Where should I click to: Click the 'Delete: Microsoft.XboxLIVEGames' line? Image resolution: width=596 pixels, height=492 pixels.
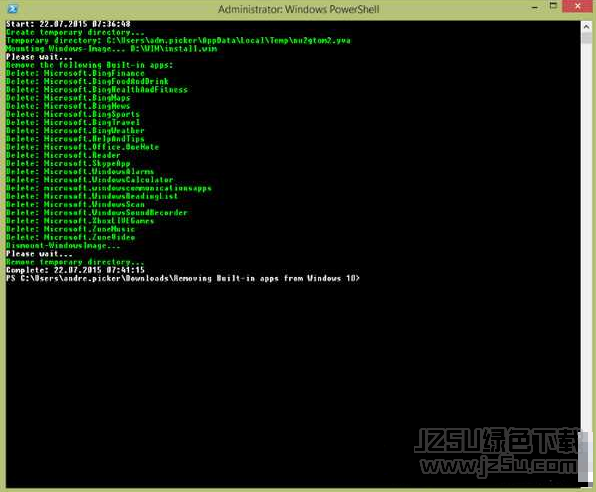(80, 221)
